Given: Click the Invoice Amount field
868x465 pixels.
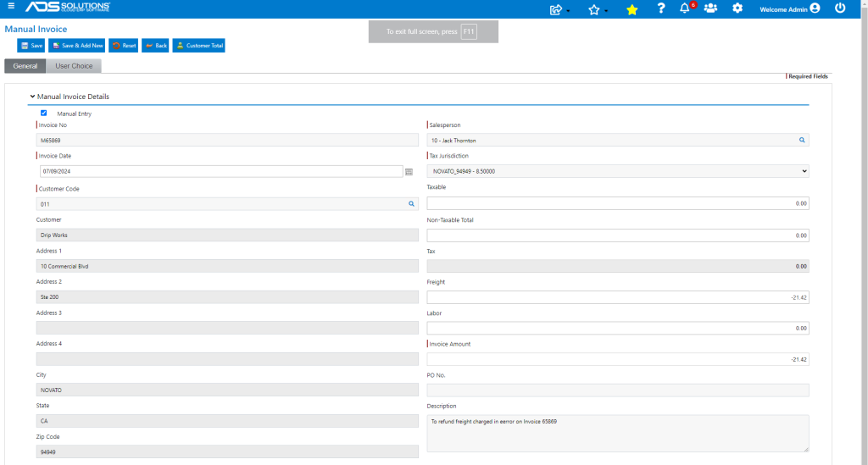Looking at the screenshot, I should [x=618, y=359].
